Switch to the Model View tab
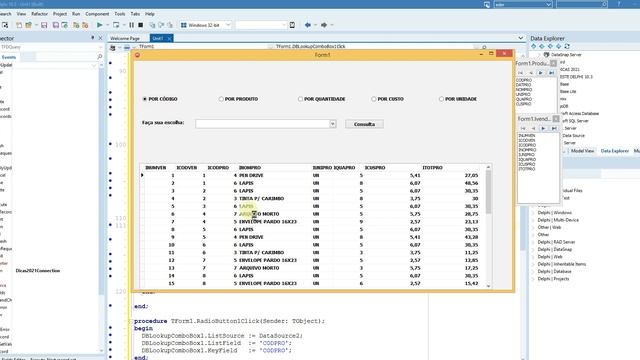 (582, 151)
